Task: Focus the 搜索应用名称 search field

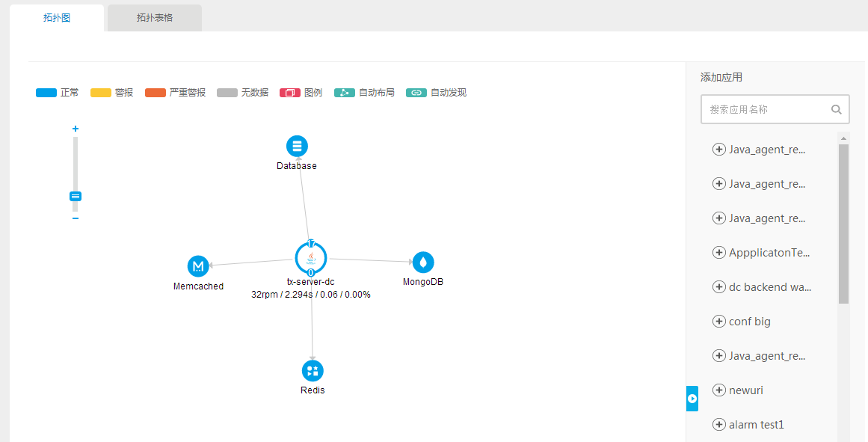Action: 766,109
